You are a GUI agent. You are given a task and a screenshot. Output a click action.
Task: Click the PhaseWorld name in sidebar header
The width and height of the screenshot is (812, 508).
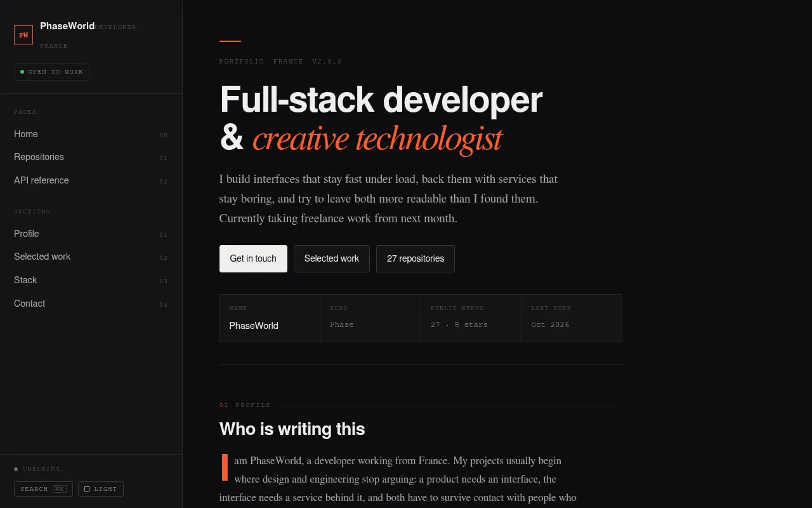[67, 26]
